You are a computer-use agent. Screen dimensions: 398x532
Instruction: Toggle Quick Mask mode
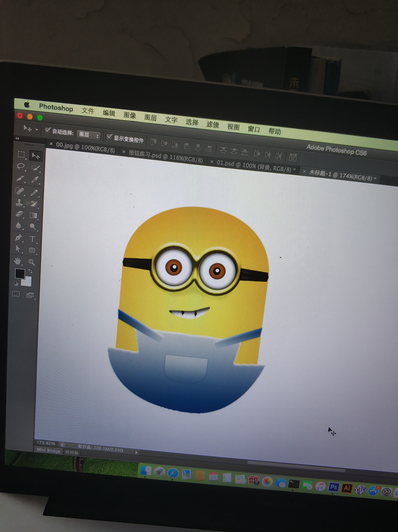[16, 294]
